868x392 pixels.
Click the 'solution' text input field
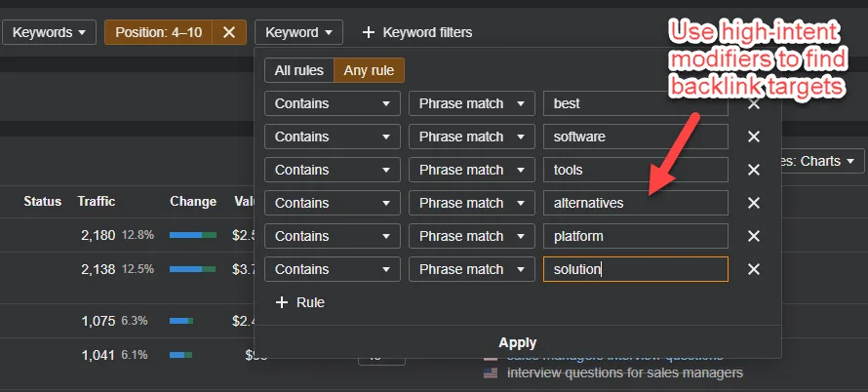point(636,270)
